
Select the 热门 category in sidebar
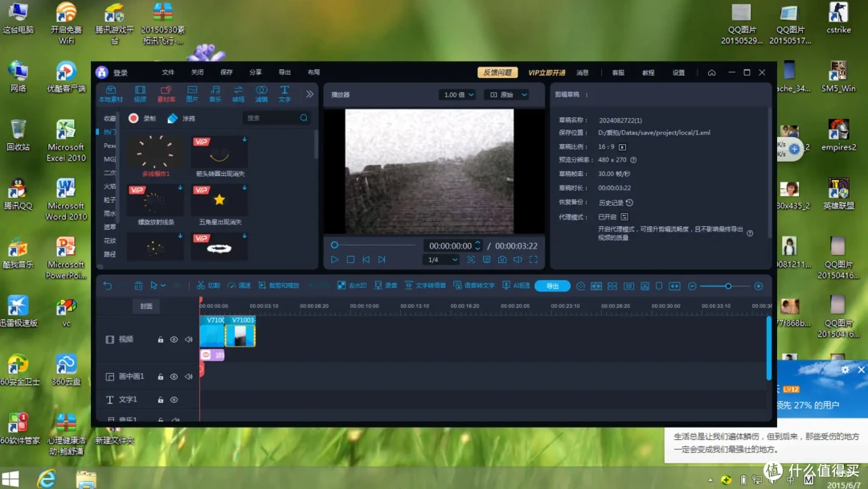[109, 132]
